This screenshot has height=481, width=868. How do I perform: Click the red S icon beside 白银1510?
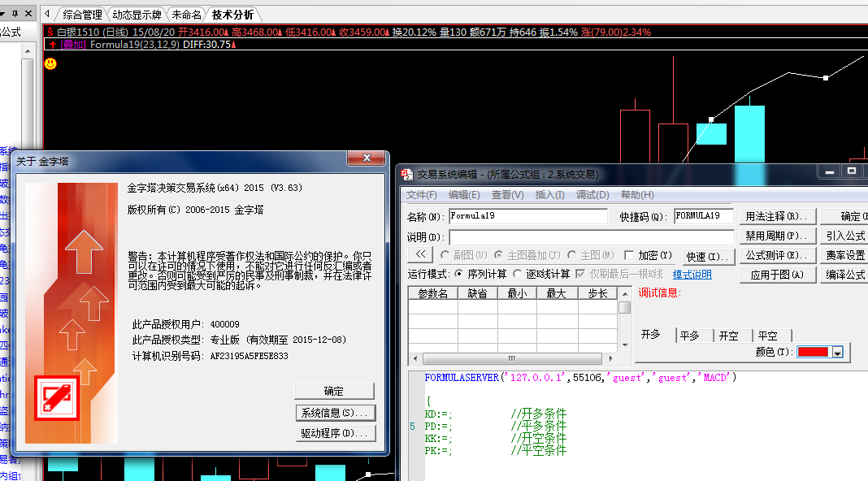tap(50, 32)
